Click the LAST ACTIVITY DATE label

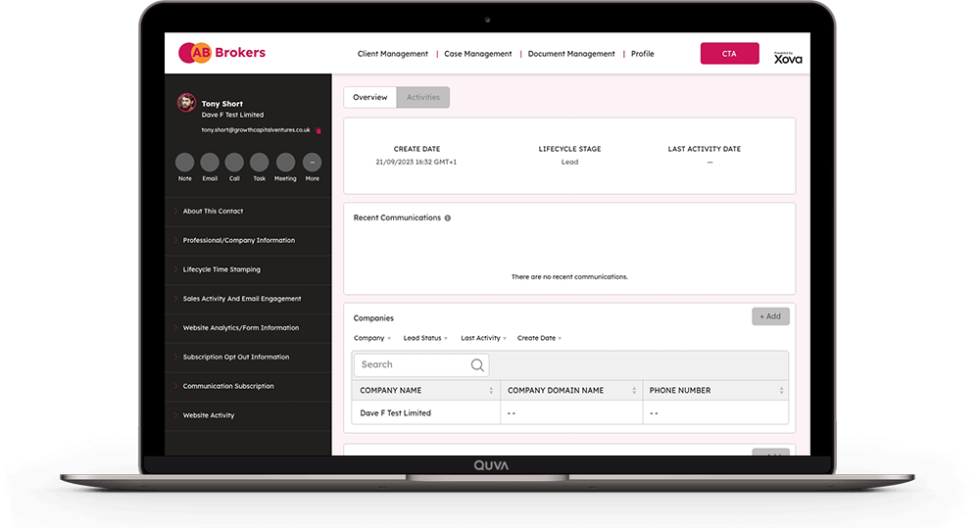705,149
